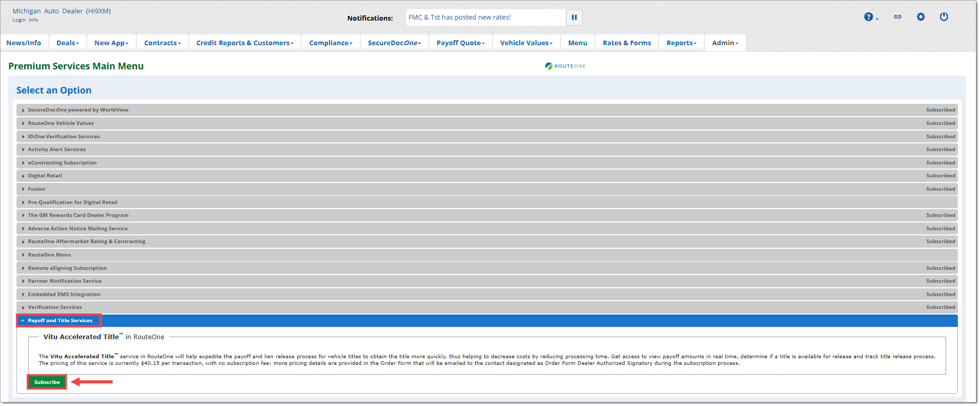Select the Menu tab

pos(578,43)
